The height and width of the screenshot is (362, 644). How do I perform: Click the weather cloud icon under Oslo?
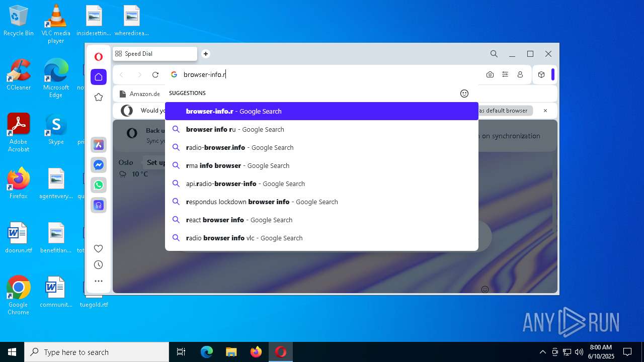123,174
